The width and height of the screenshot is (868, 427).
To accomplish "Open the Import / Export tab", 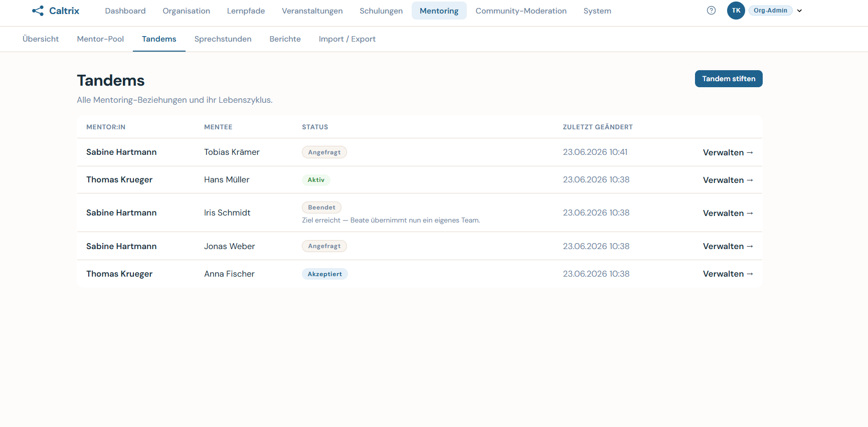I will (347, 39).
